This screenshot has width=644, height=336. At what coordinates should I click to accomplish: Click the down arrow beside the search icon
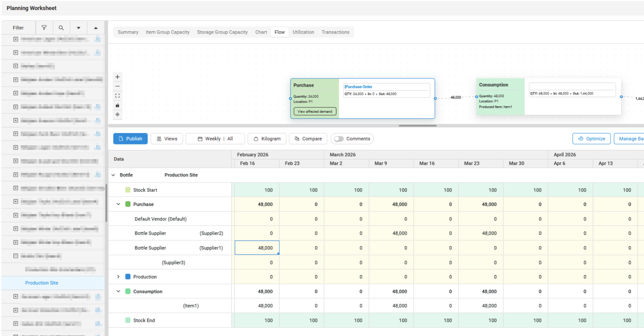pyautogui.click(x=78, y=28)
